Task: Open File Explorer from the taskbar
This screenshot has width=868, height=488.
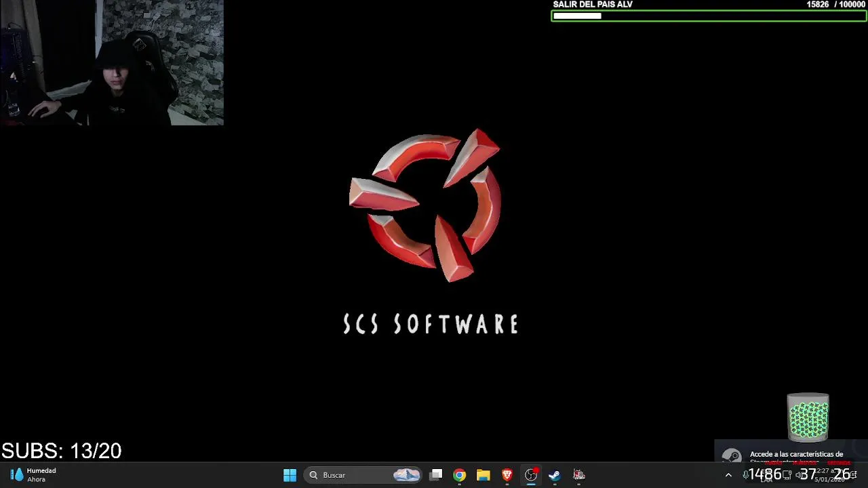Action: pos(483,475)
